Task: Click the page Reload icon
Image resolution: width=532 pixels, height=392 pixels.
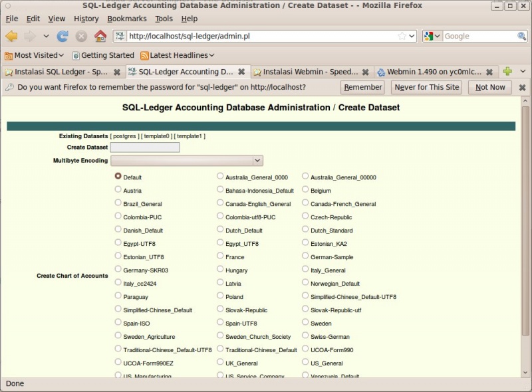Action: 63,36
